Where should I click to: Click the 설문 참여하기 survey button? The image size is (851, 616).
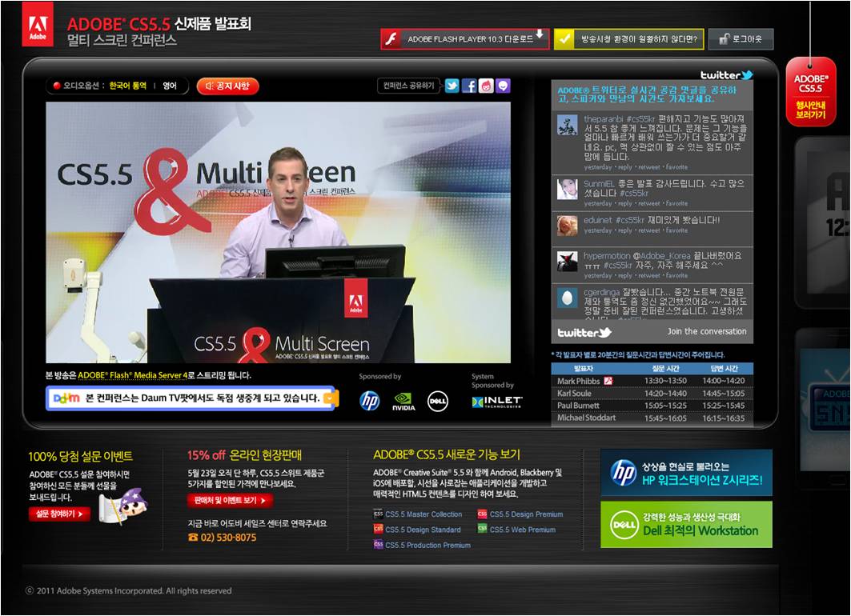point(60,514)
